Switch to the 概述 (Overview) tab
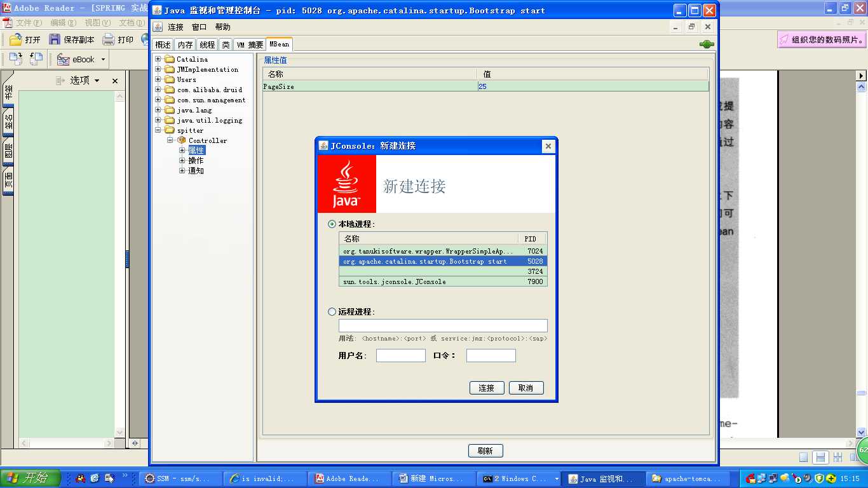The image size is (868, 488). pyautogui.click(x=163, y=44)
